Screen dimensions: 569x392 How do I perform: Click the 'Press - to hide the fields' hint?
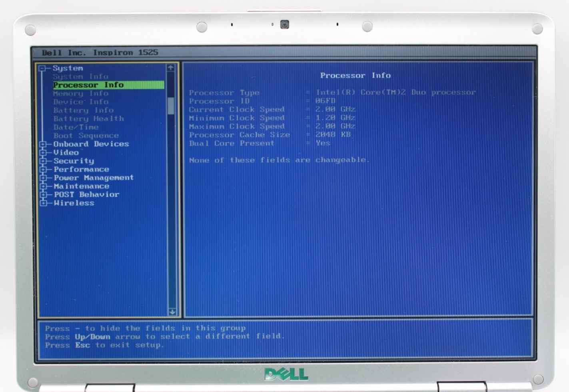point(145,328)
